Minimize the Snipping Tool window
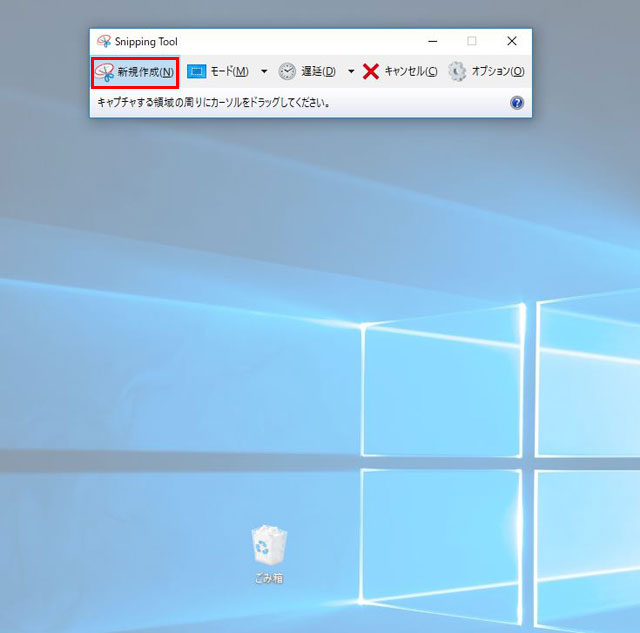 tap(433, 41)
